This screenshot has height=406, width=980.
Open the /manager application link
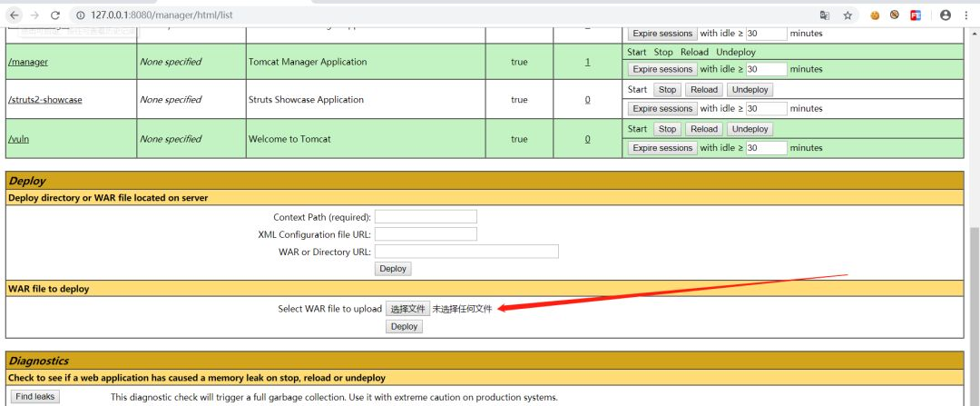click(28, 62)
